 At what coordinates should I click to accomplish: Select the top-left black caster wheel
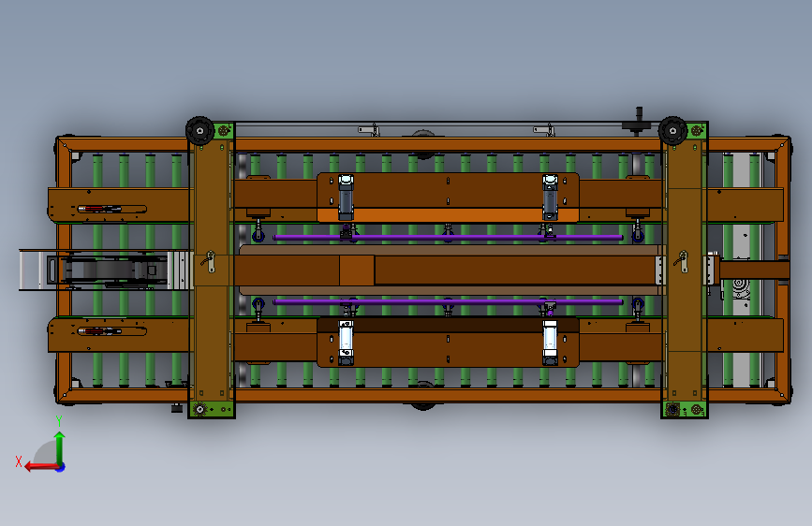pos(199,130)
